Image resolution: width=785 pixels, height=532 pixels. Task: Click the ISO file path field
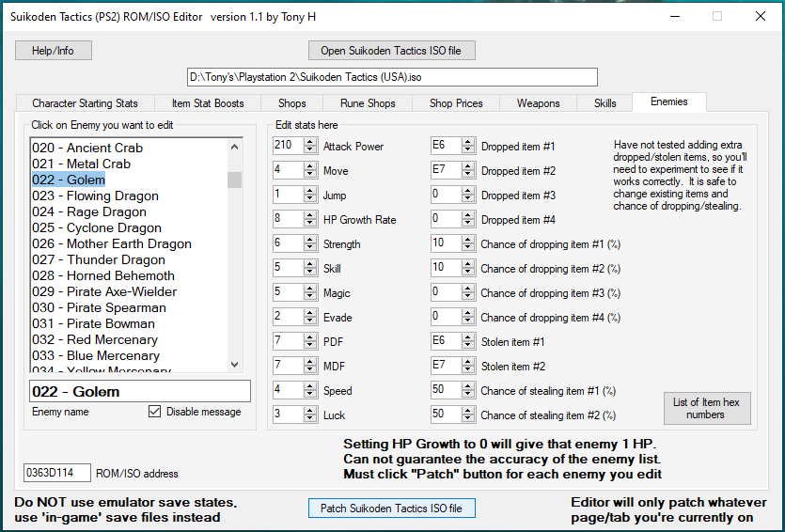pyautogui.click(x=393, y=77)
